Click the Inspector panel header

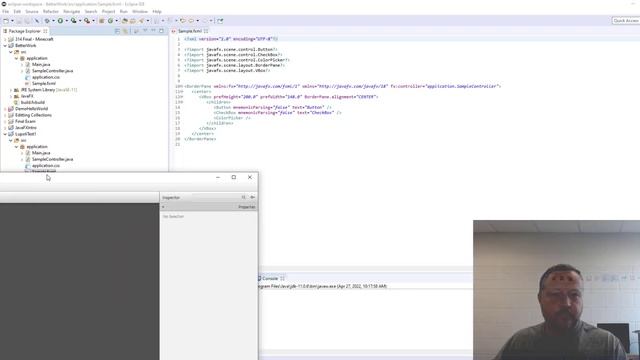point(171,198)
